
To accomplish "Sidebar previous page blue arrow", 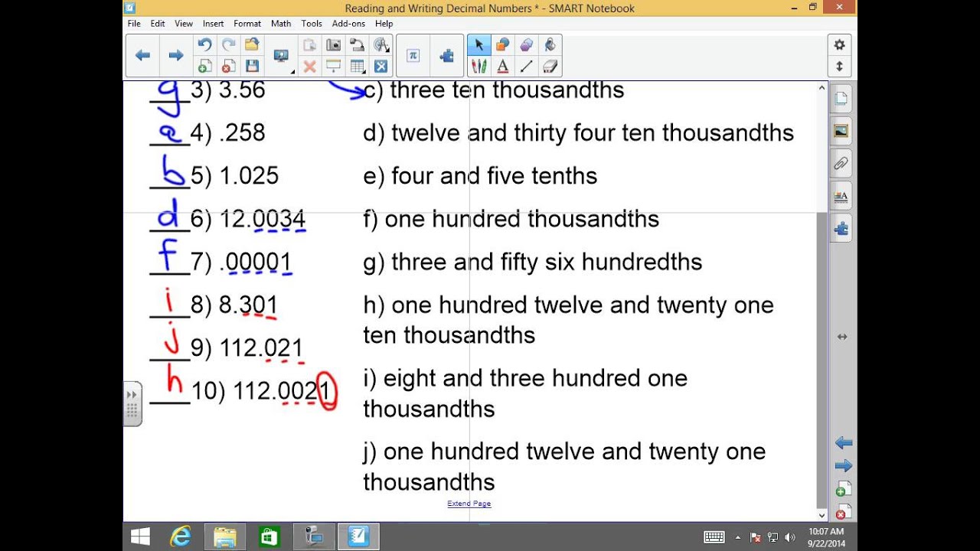I will [844, 443].
